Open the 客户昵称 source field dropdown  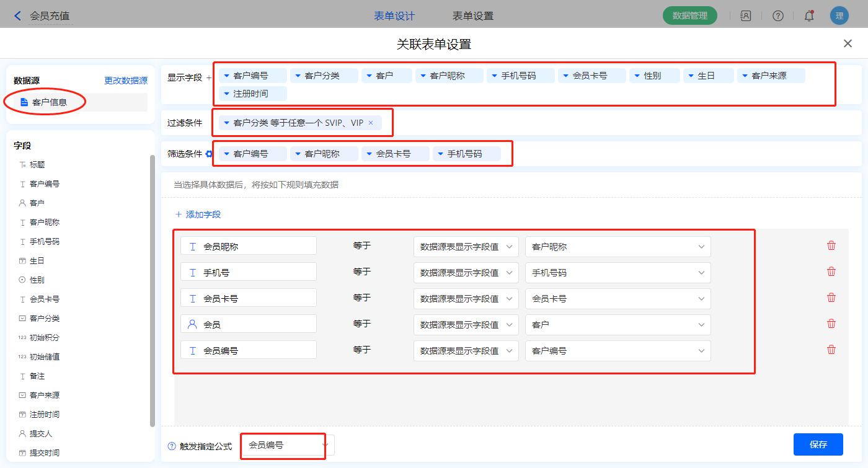pos(618,247)
